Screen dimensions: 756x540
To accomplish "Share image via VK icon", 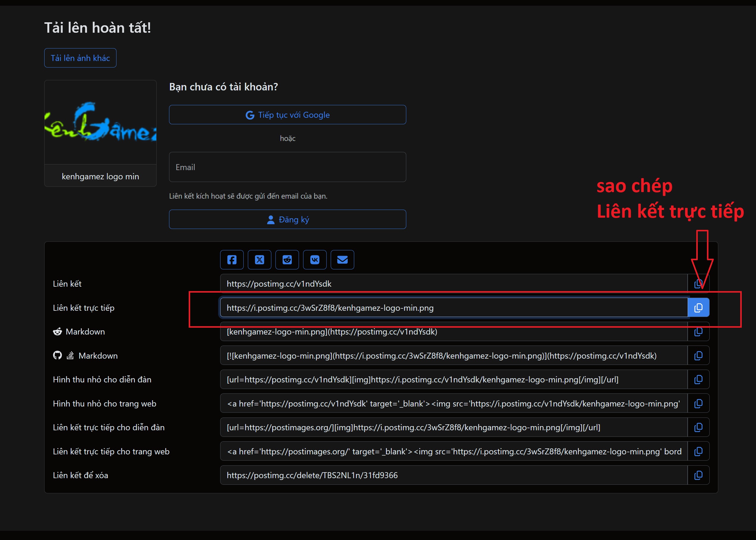I will pos(315,260).
